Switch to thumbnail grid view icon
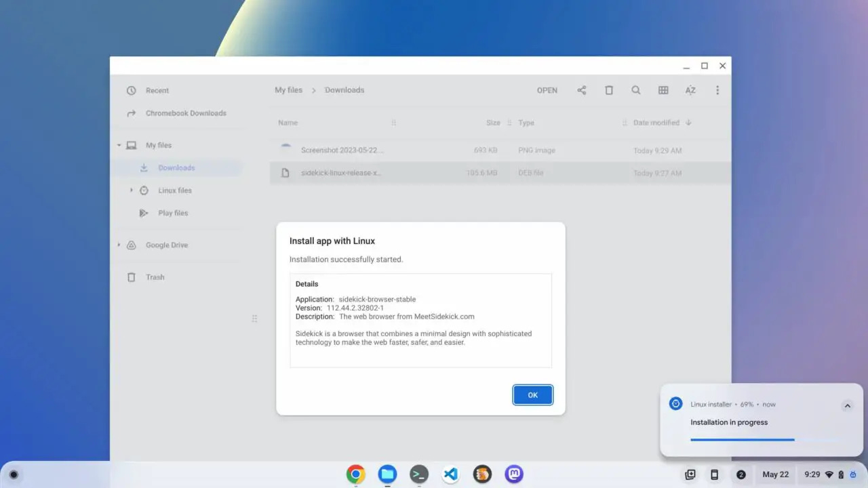The image size is (868, 488). (x=663, y=90)
